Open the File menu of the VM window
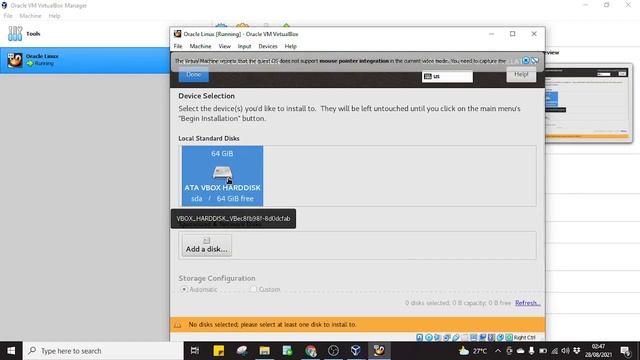Screen dimensions: 640x360 coord(178,46)
